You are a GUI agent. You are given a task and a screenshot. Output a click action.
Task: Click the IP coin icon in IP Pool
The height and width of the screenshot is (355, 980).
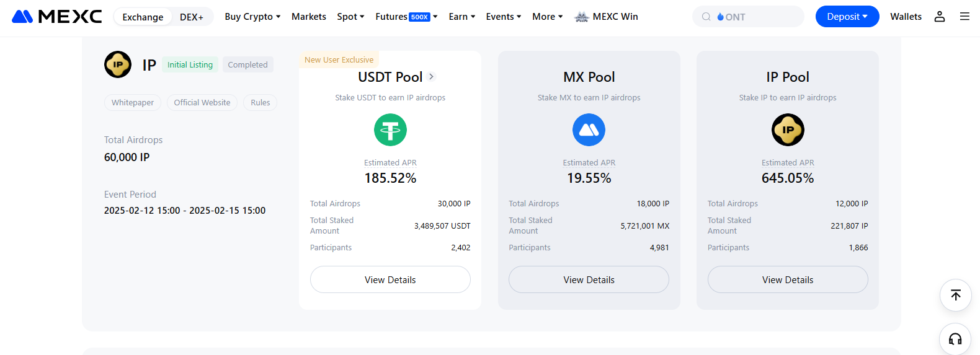pyautogui.click(x=788, y=130)
